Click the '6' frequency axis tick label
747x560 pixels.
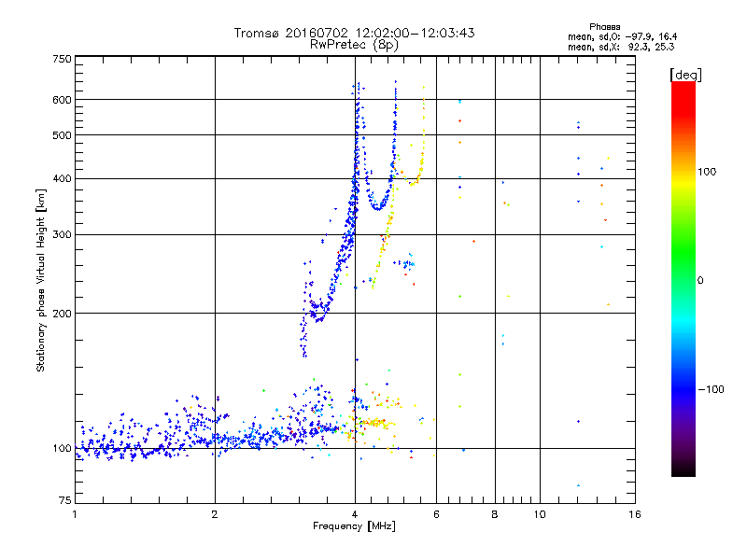click(436, 514)
